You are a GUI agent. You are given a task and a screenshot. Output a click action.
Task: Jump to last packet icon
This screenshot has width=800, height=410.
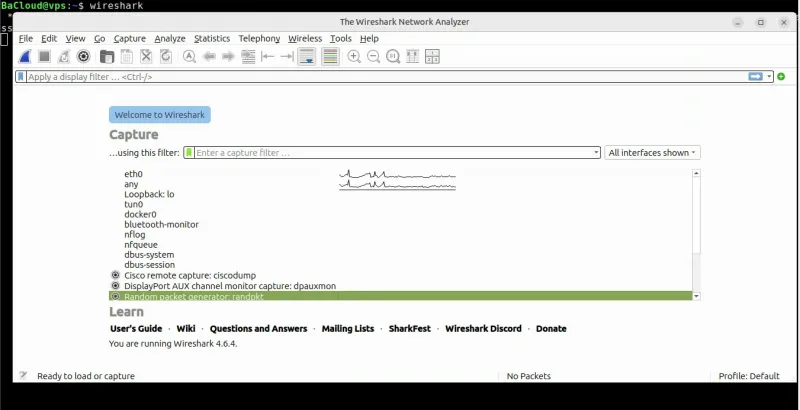[287, 57]
